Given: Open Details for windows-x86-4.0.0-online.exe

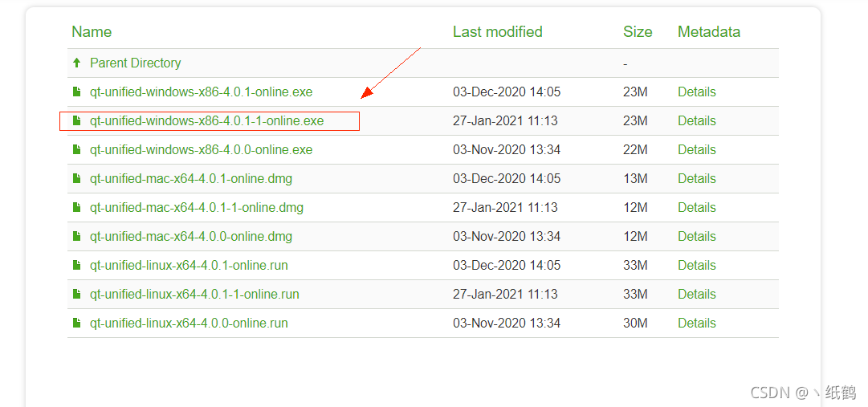Looking at the screenshot, I should 696,149.
